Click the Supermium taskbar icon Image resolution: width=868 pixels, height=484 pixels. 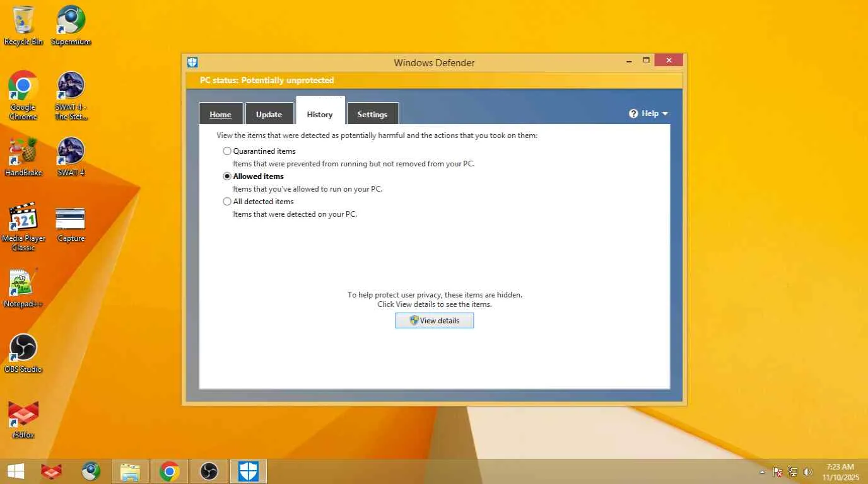coord(91,471)
